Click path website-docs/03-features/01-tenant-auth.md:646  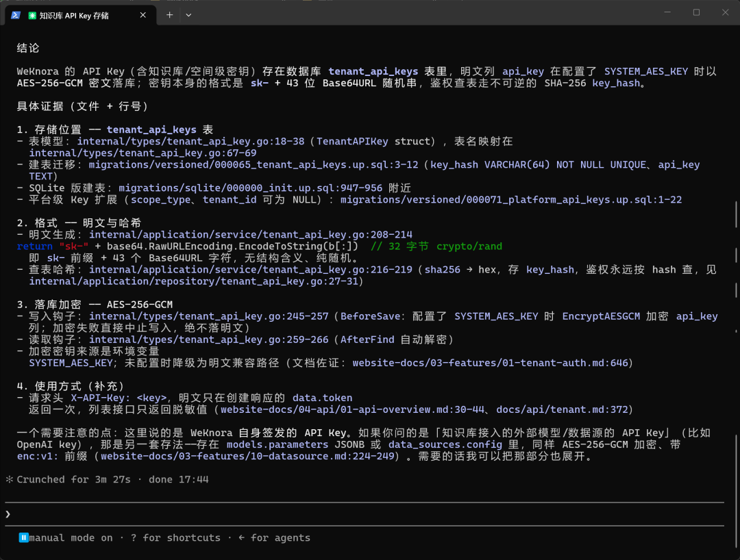point(491,363)
